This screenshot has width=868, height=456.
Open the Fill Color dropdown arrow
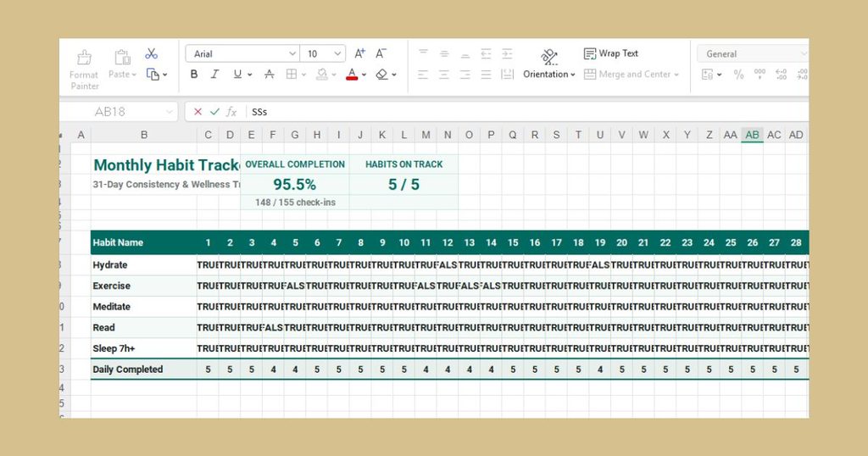(334, 75)
